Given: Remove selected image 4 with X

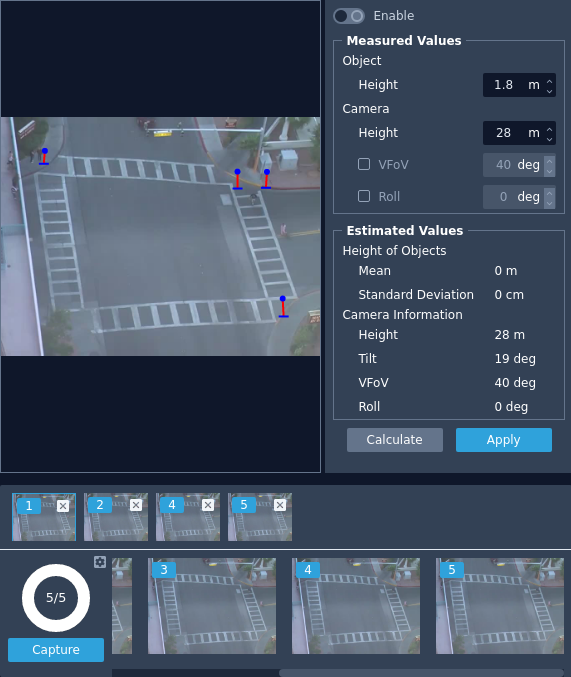Looking at the screenshot, I should coord(208,505).
